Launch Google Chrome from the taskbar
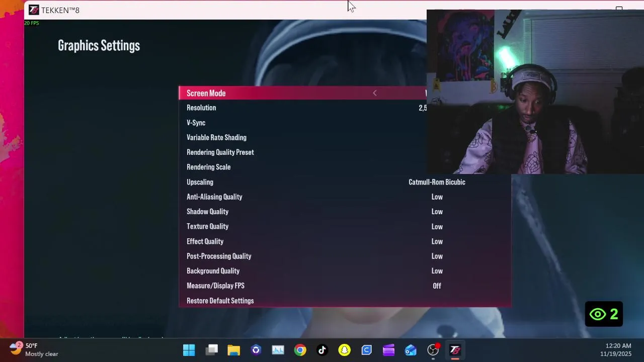This screenshot has width=644, height=362. point(300,350)
